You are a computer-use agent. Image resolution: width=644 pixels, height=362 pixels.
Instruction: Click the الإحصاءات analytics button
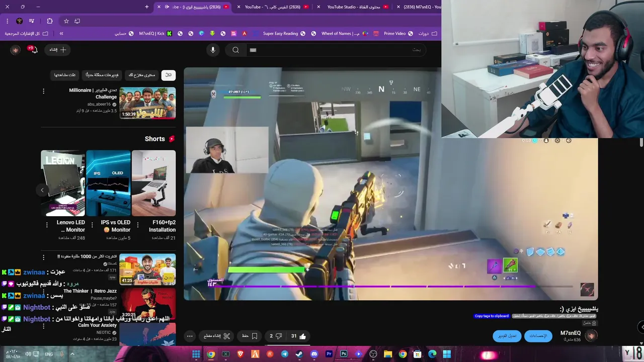pyautogui.click(x=538, y=336)
